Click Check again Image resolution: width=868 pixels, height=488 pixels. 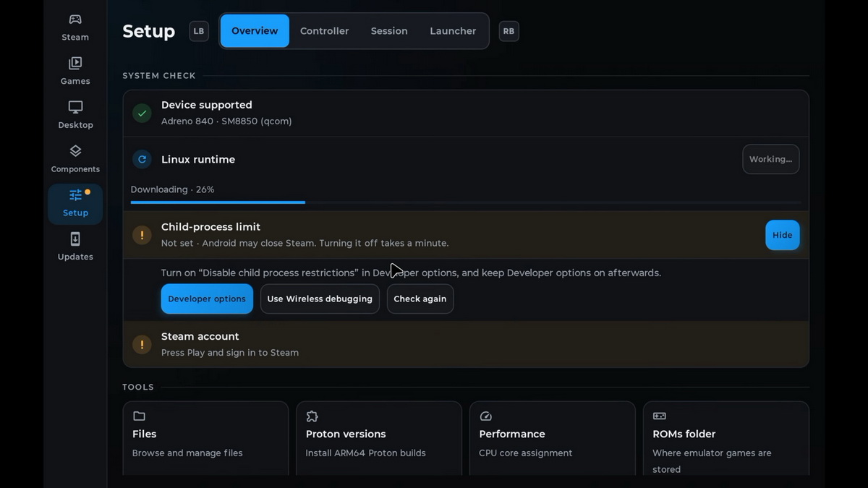click(x=420, y=299)
